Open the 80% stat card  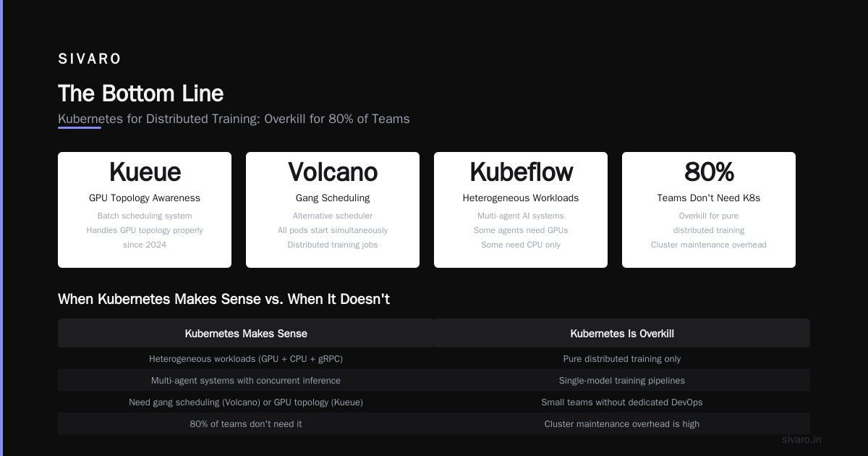[x=709, y=210]
